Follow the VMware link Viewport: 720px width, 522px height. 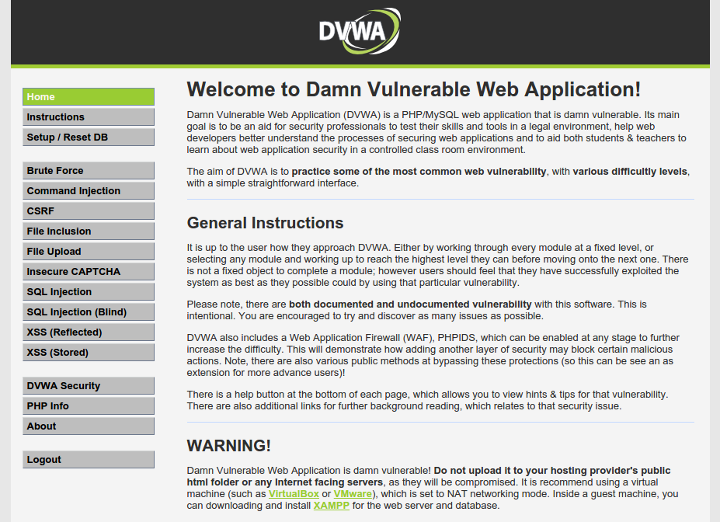coord(353,494)
